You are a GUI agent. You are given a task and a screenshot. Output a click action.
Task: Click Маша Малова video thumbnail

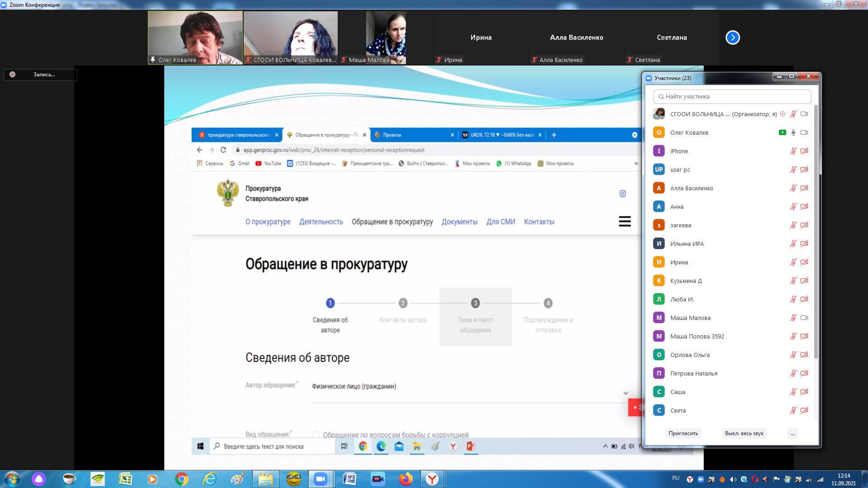pos(386,38)
